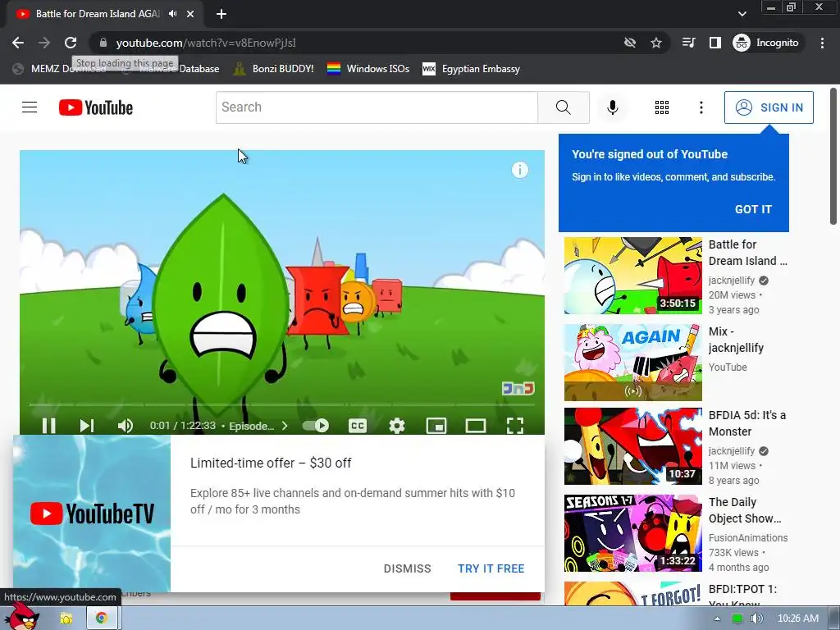Open BFDIA 5d: It's a Monster thumbnail
This screenshot has width=840, height=630.
click(632, 445)
